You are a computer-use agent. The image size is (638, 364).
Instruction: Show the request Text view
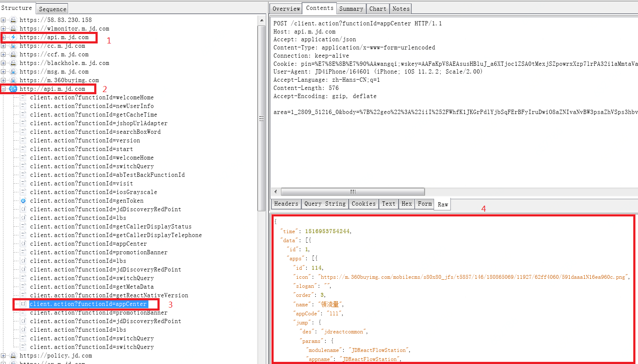(388, 204)
